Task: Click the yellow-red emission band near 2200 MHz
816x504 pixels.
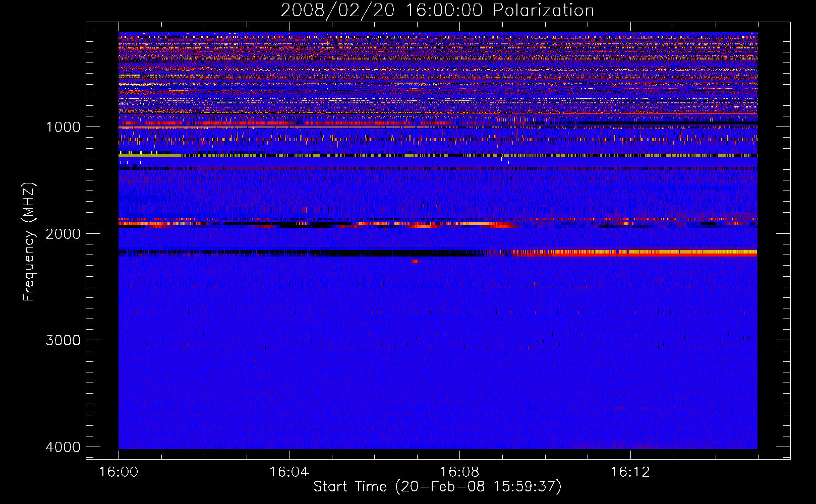Action: tap(634, 253)
